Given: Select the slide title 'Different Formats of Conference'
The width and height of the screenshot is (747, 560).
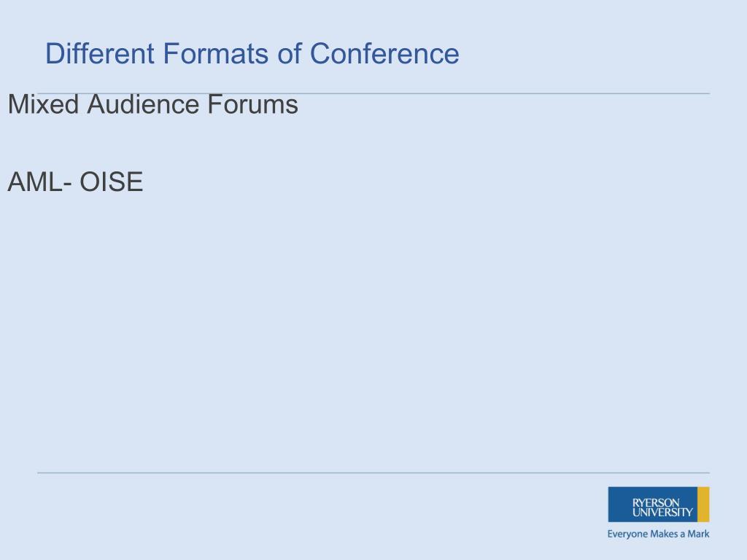Looking at the screenshot, I should (252, 52).
